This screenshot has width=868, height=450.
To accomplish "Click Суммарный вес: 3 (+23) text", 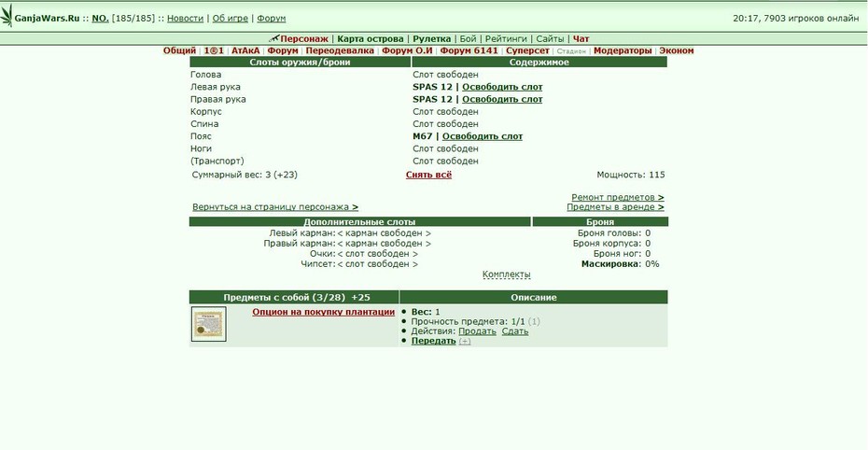I will click(x=245, y=175).
